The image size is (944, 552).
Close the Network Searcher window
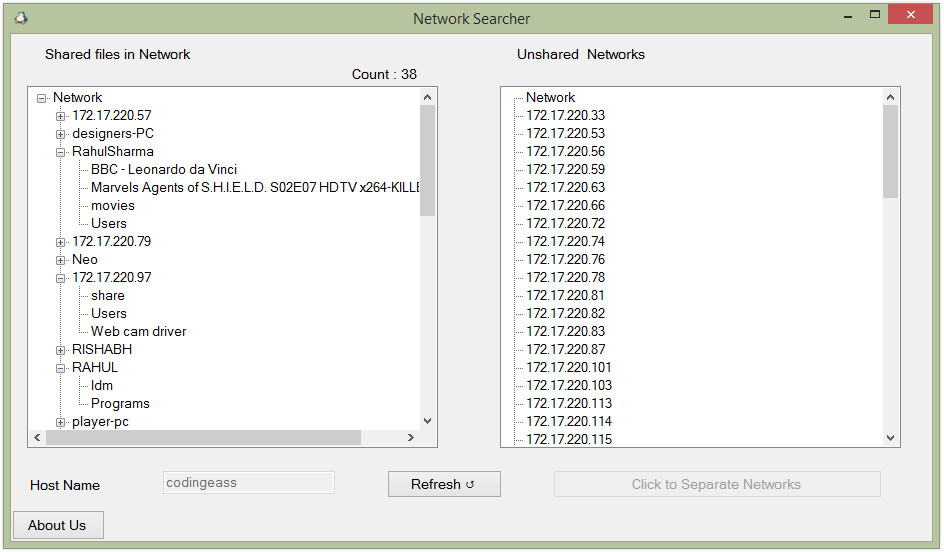pos(910,14)
